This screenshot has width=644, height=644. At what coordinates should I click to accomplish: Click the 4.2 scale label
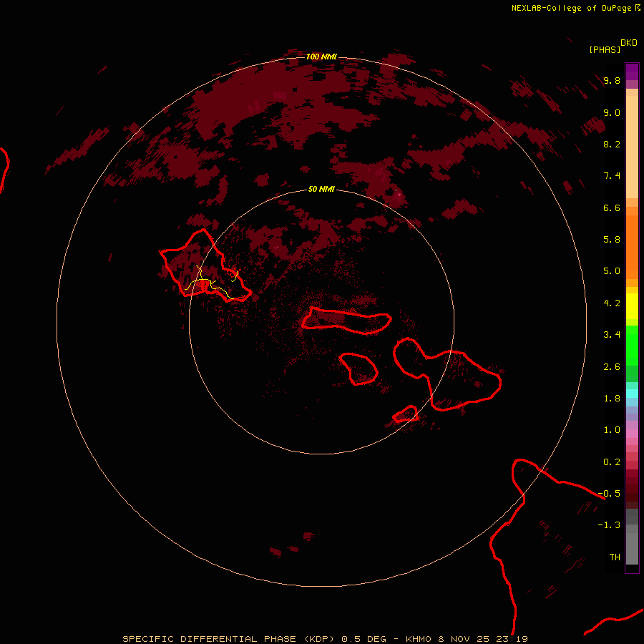(x=612, y=303)
